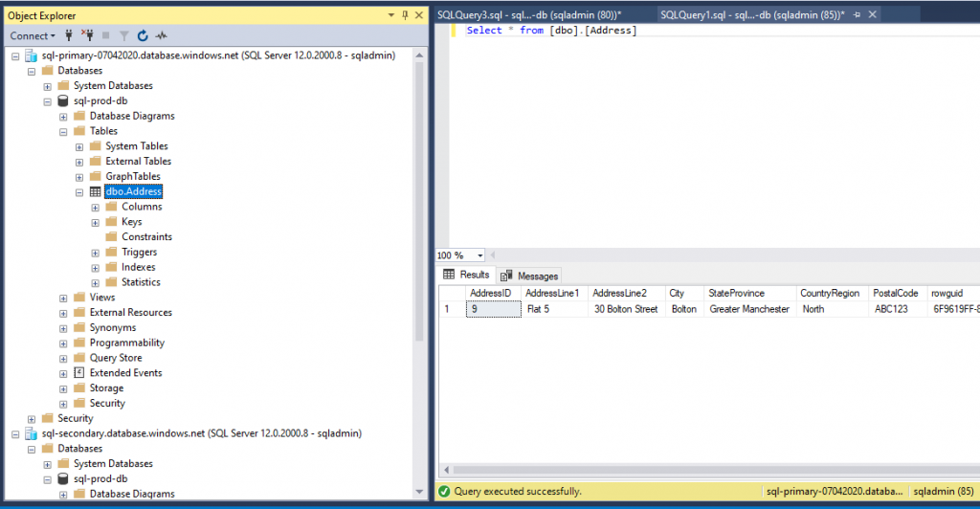Toggle the Auto Hide pin on Object Explorer
The image size is (980, 509).
point(405,15)
